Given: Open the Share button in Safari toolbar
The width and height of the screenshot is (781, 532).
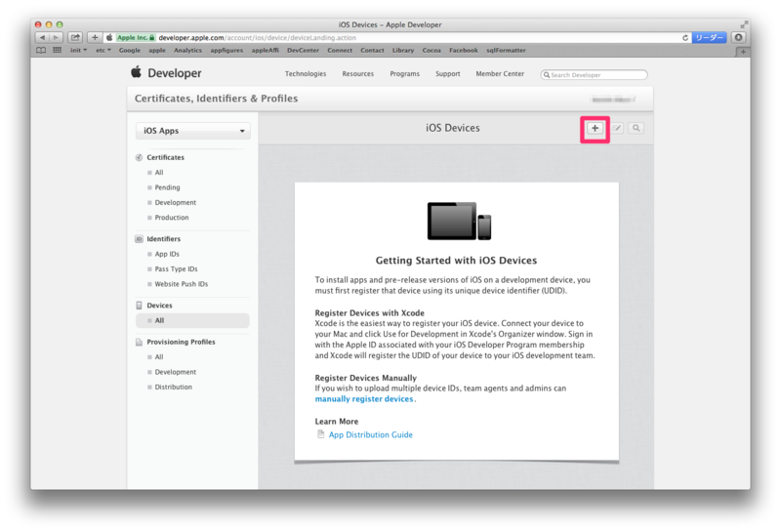Looking at the screenshot, I should (75, 37).
